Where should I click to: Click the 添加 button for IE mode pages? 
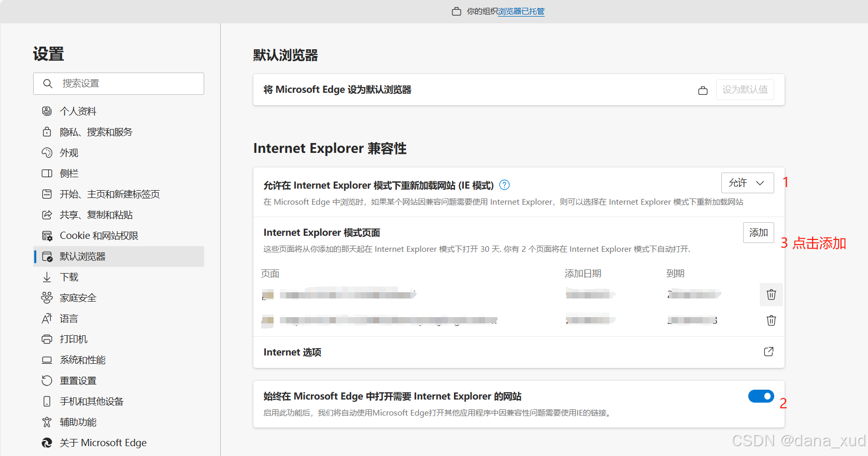pos(759,233)
